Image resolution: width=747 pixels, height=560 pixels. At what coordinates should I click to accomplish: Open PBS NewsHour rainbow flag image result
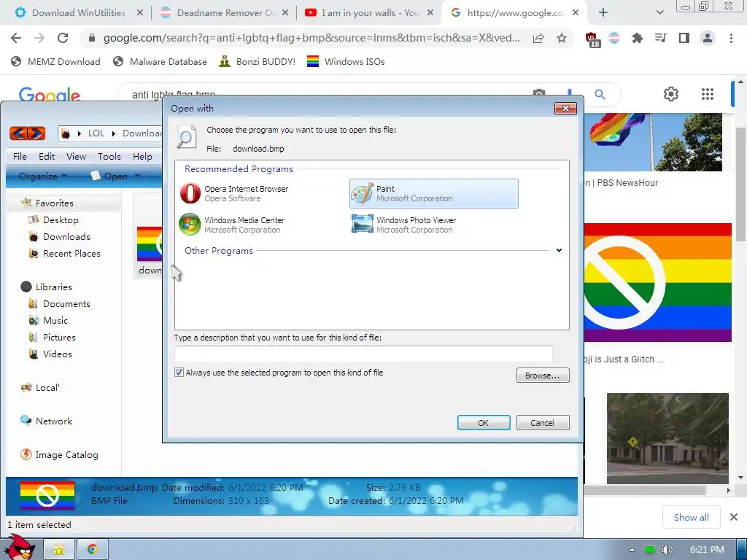tap(653, 142)
